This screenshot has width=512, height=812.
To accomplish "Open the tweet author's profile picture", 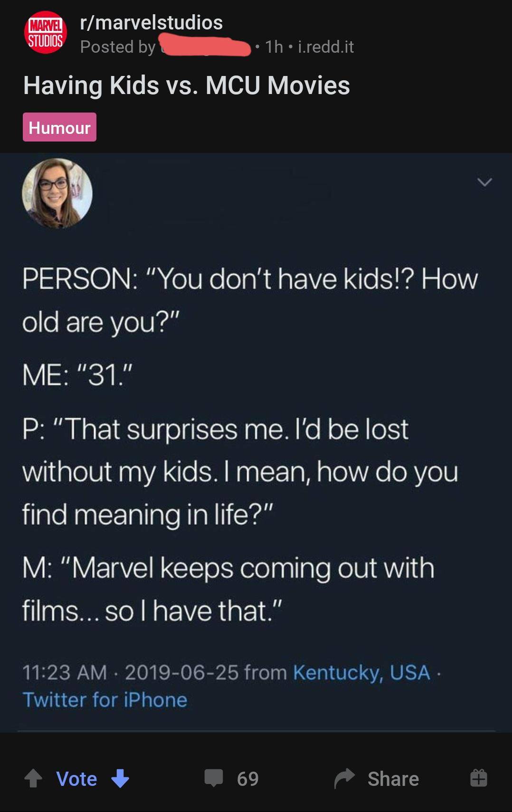I will (x=57, y=193).
